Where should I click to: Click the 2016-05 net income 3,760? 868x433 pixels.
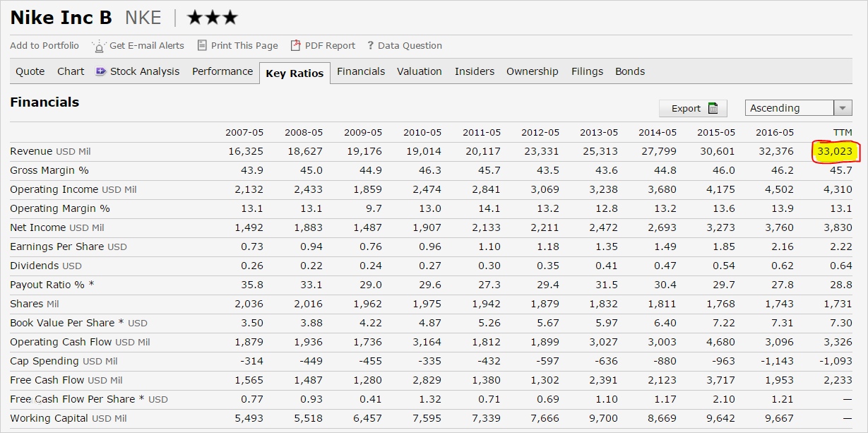(779, 227)
